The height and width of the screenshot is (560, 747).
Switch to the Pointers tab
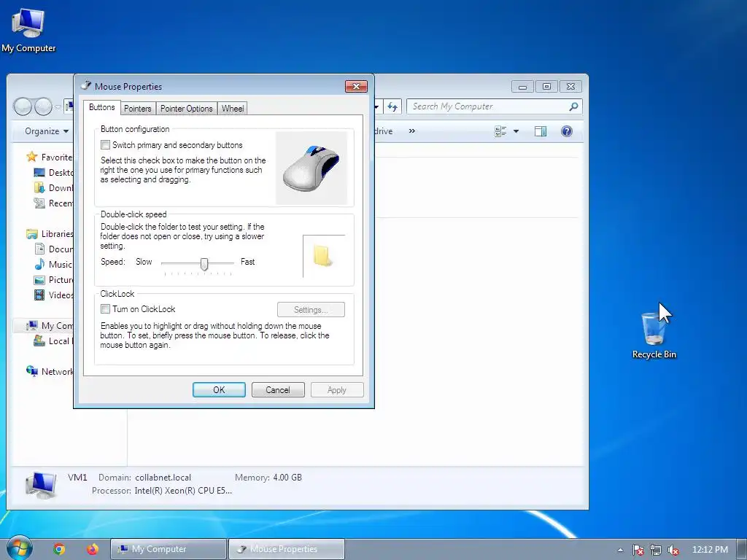(x=138, y=109)
